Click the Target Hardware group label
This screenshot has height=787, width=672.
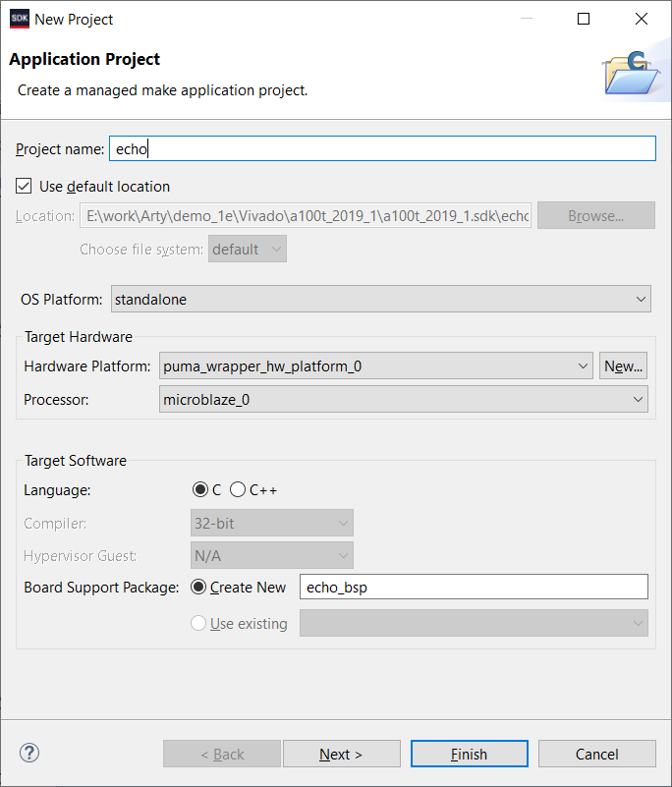coord(79,337)
